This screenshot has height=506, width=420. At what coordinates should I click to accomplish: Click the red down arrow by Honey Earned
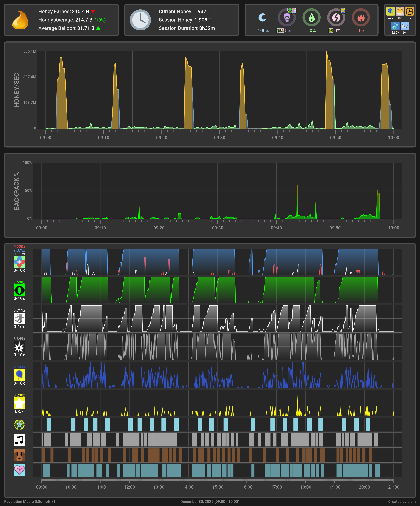click(x=93, y=11)
